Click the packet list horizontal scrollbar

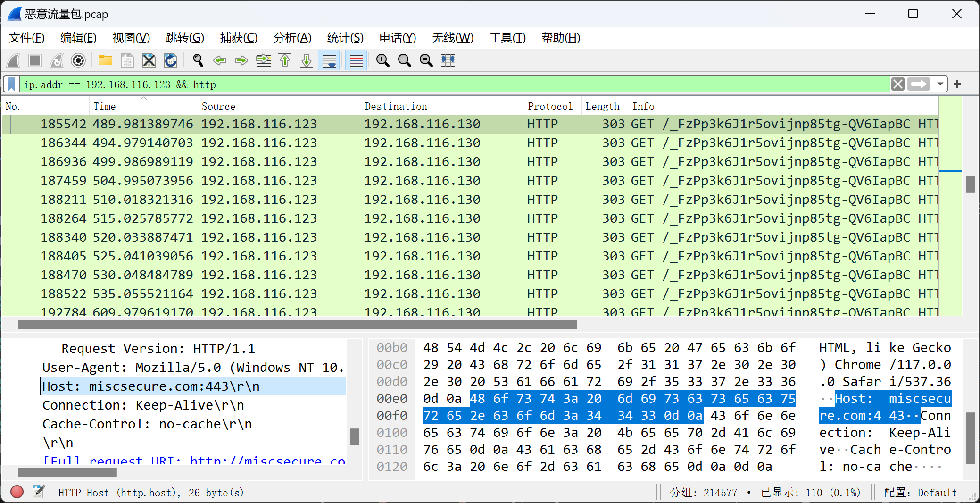[x=297, y=325]
